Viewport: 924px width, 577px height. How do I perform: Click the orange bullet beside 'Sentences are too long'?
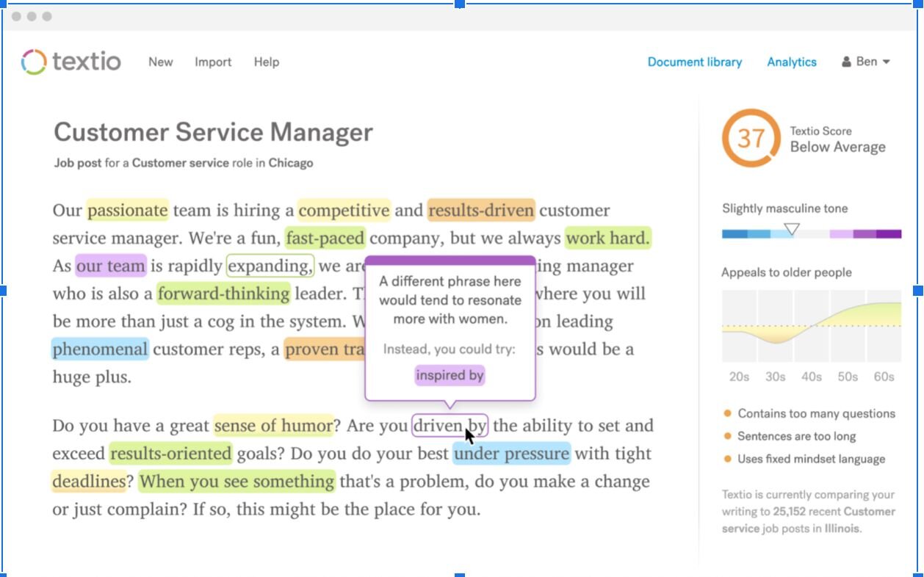tap(728, 436)
